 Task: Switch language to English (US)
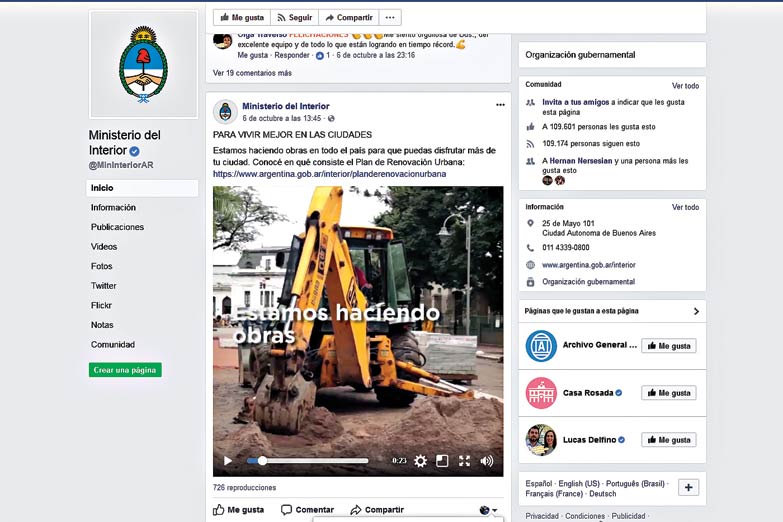point(579,484)
